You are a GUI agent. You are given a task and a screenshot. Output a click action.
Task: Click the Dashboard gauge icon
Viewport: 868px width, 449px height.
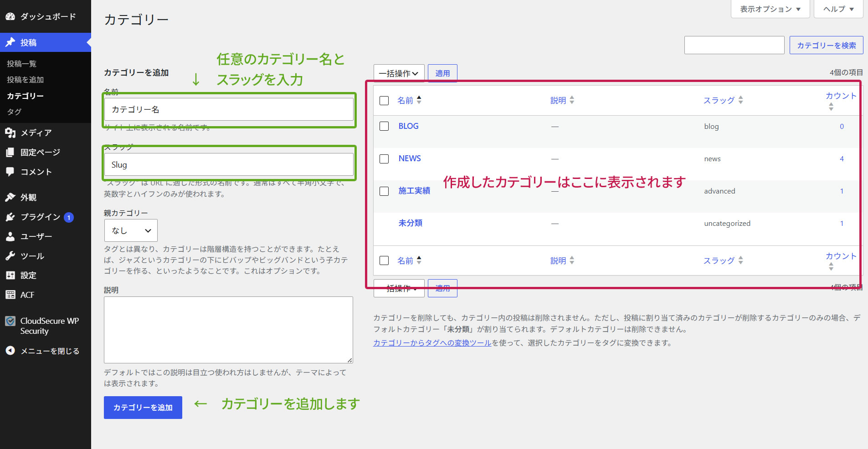coord(10,16)
